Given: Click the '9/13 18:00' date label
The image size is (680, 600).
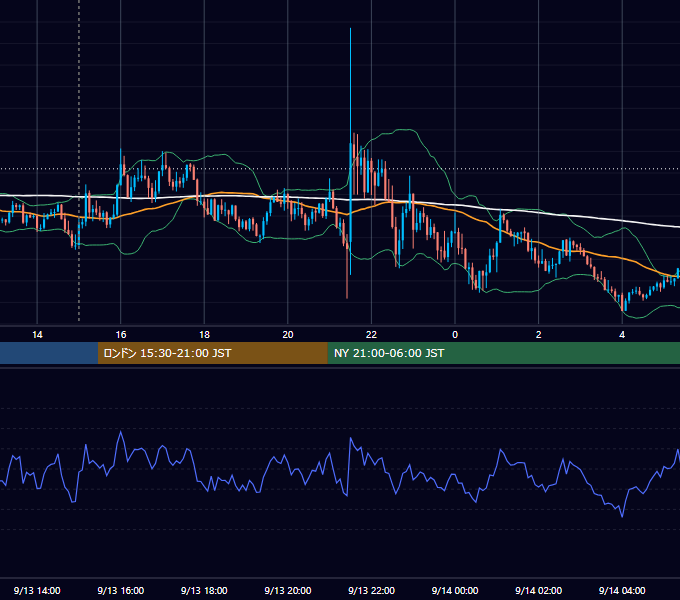Looking at the screenshot, I should [204, 590].
